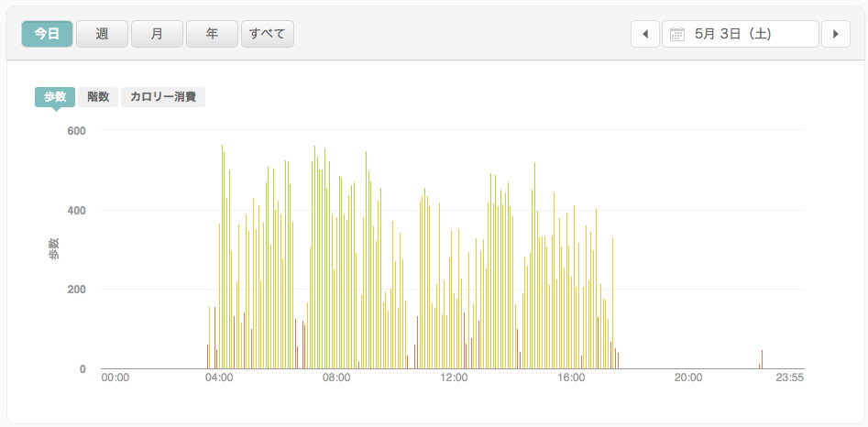The height and width of the screenshot is (427, 868).
Task: Click the 23:55 time axis label
Action: [x=790, y=378]
